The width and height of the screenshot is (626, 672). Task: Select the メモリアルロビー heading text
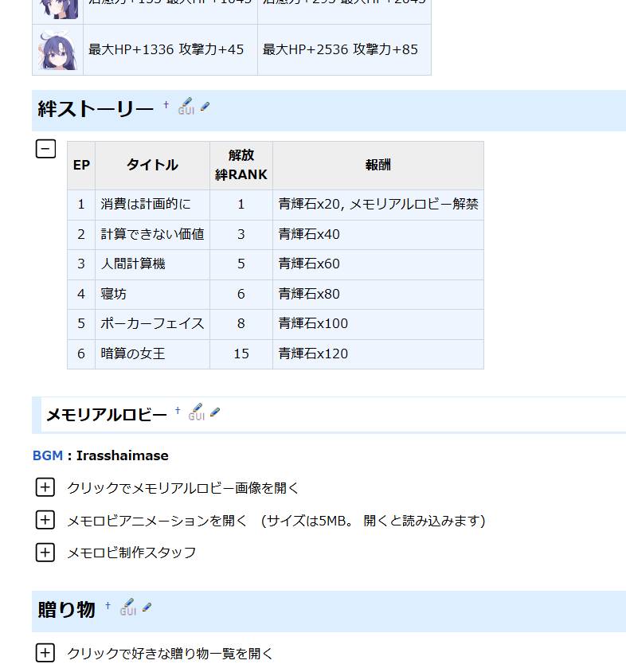[x=107, y=415]
